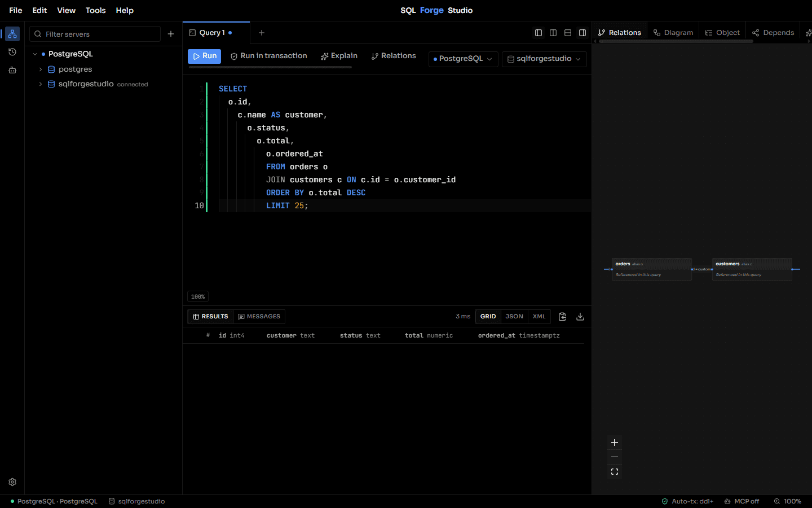Expand the postgres database node
The image size is (812, 508).
click(x=41, y=69)
